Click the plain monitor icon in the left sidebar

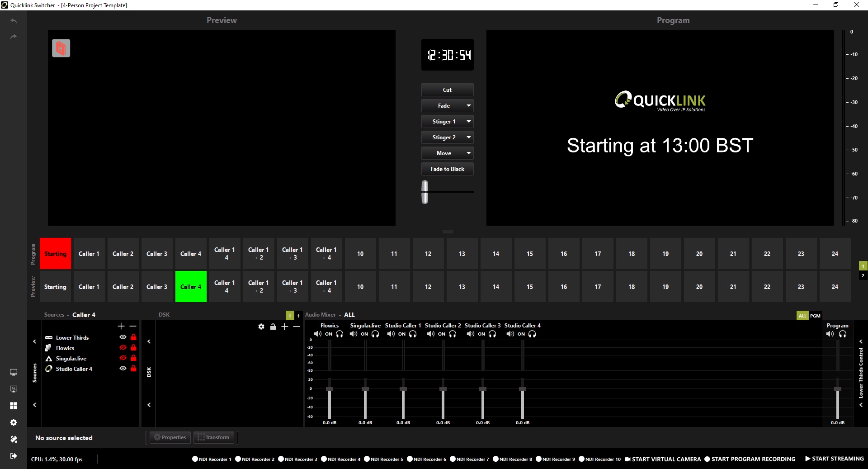(14, 372)
